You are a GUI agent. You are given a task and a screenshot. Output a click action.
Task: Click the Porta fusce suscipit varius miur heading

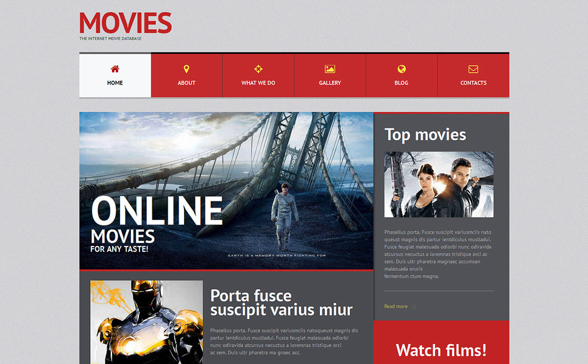[x=282, y=301]
